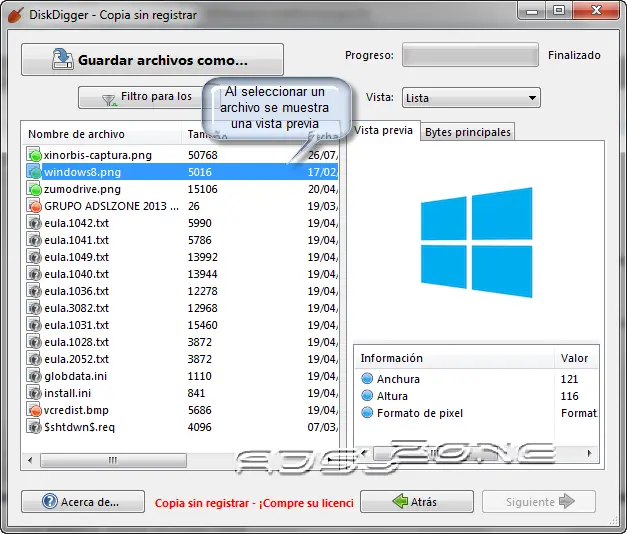Click the Valor column header
The image size is (627, 534).
tap(577, 358)
